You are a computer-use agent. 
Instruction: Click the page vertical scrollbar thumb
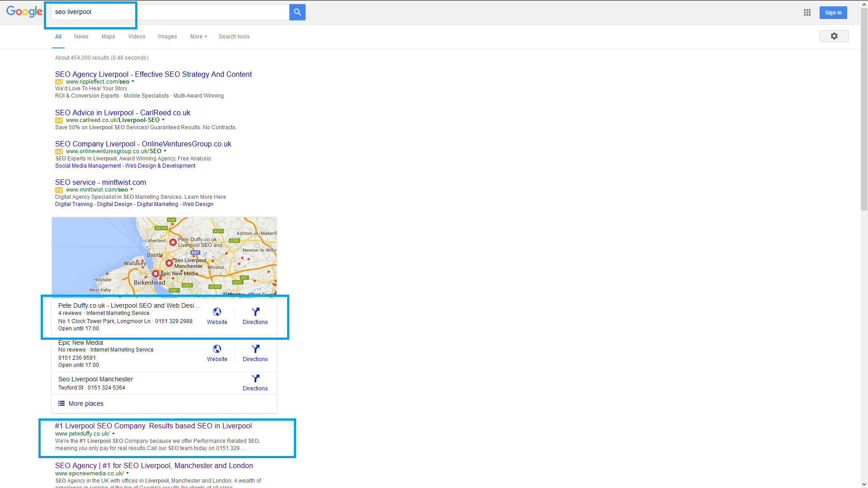(x=864, y=109)
